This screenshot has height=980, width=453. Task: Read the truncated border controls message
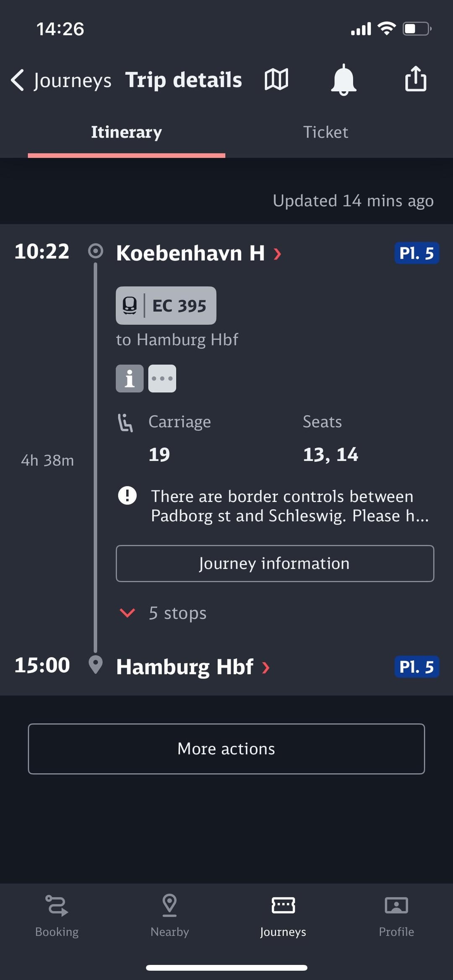tap(290, 506)
